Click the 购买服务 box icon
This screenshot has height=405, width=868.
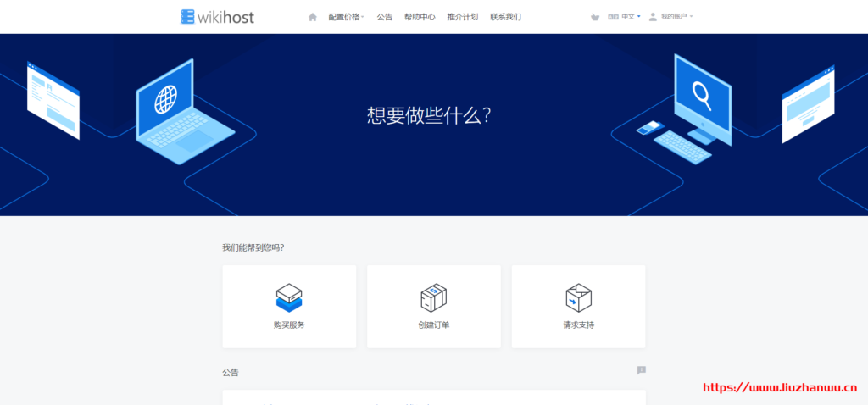pyautogui.click(x=289, y=297)
